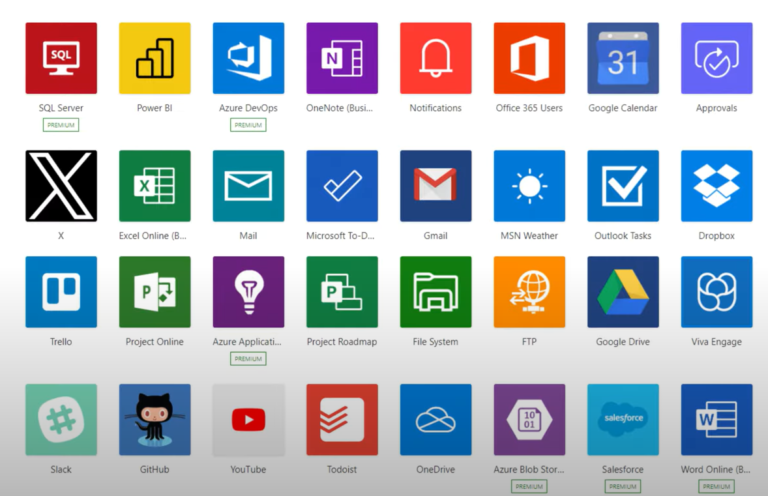The image size is (768, 496).
Task: Choose the Azure Application Insights lightbulb icon
Action: 248,292
